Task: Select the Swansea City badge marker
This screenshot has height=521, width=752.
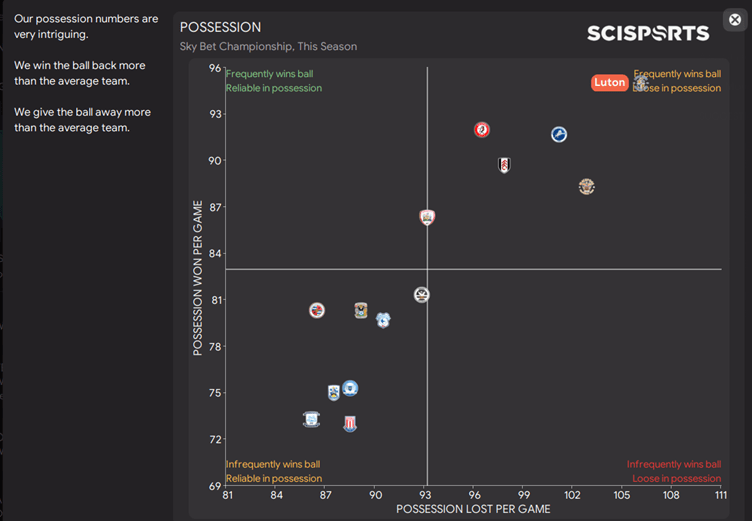Action: coord(422,295)
